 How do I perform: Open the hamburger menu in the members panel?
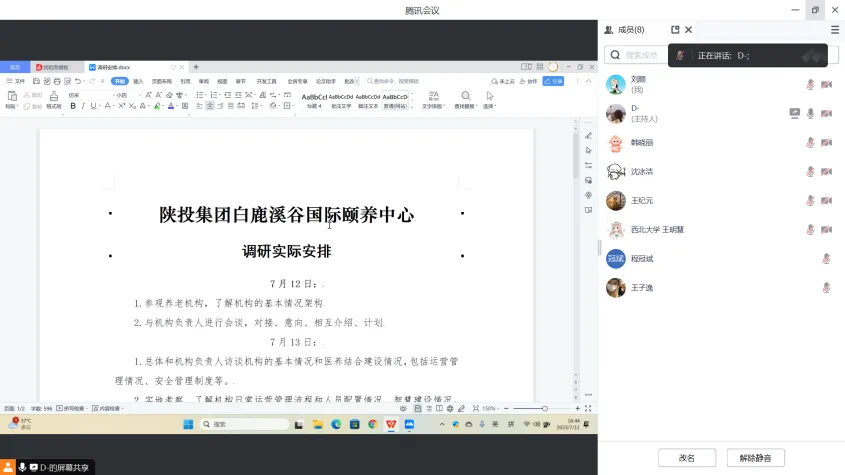[x=835, y=30]
